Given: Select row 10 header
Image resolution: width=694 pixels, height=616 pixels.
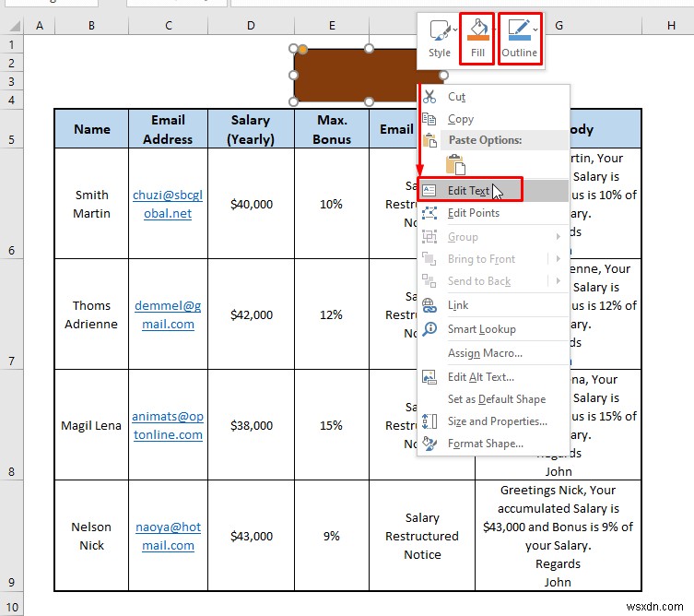Looking at the screenshot, I should click(11, 604).
